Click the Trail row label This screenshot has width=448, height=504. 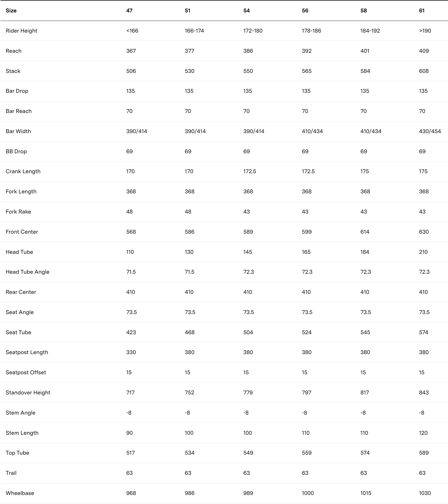(x=11, y=473)
